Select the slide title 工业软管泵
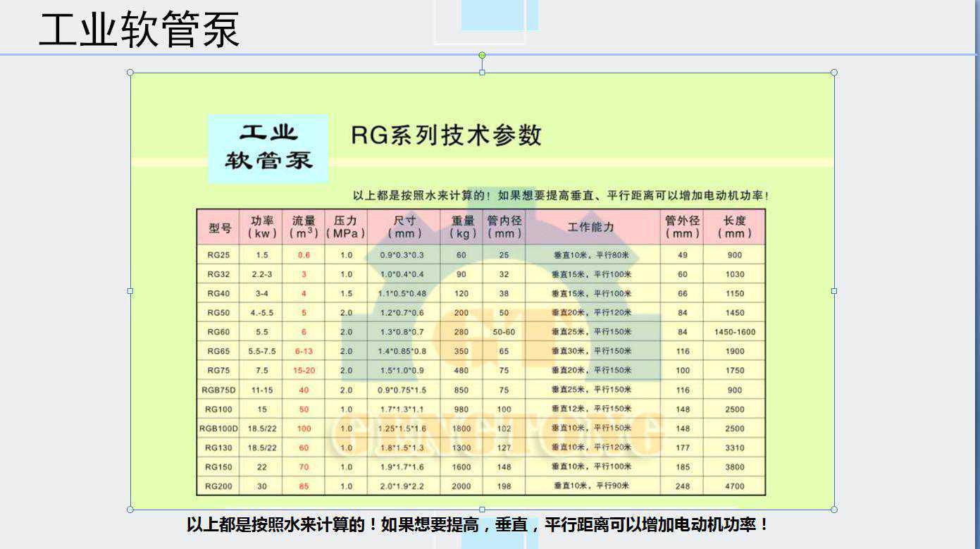Viewport: 980px width, 549px height. coord(139,30)
